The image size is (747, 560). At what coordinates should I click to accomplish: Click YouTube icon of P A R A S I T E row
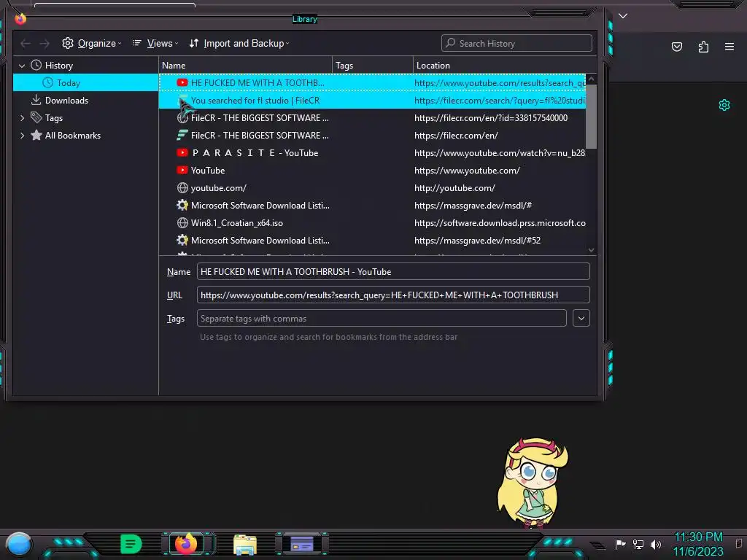pyautogui.click(x=182, y=153)
